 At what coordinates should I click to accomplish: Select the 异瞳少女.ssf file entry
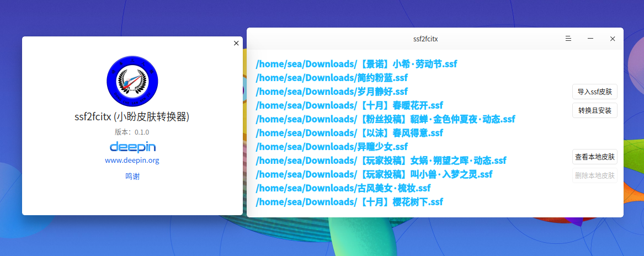(x=332, y=146)
